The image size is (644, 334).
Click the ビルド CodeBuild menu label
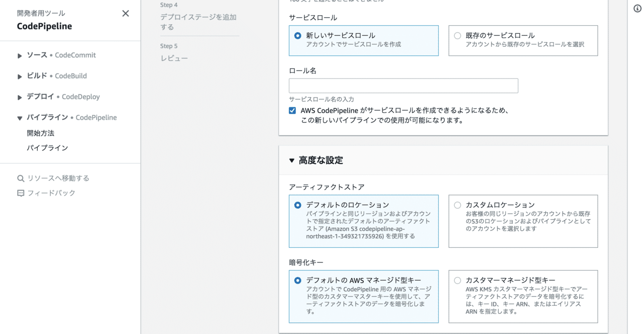pyautogui.click(x=57, y=76)
